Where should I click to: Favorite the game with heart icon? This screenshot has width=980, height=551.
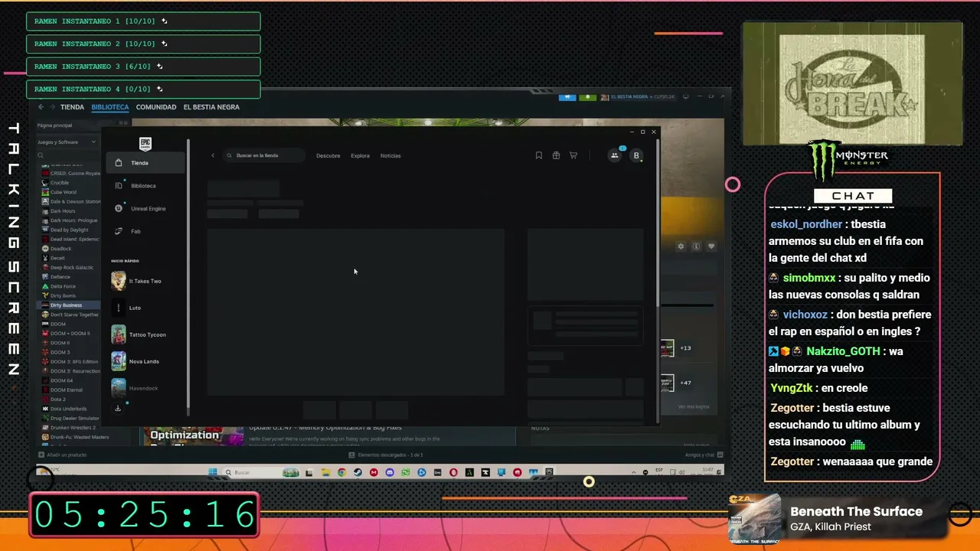tap(711, 246)
